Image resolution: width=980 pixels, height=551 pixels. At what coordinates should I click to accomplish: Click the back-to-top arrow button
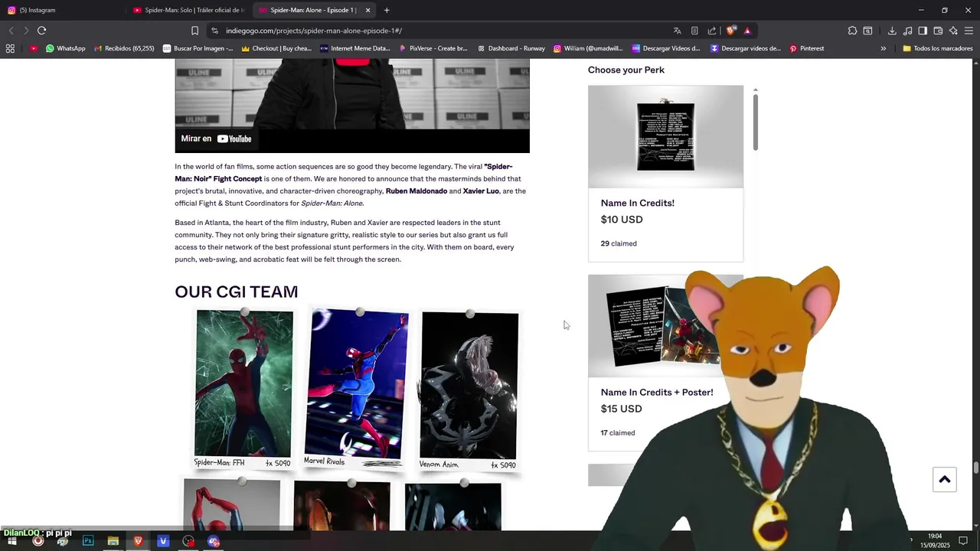tap(944, 479)
